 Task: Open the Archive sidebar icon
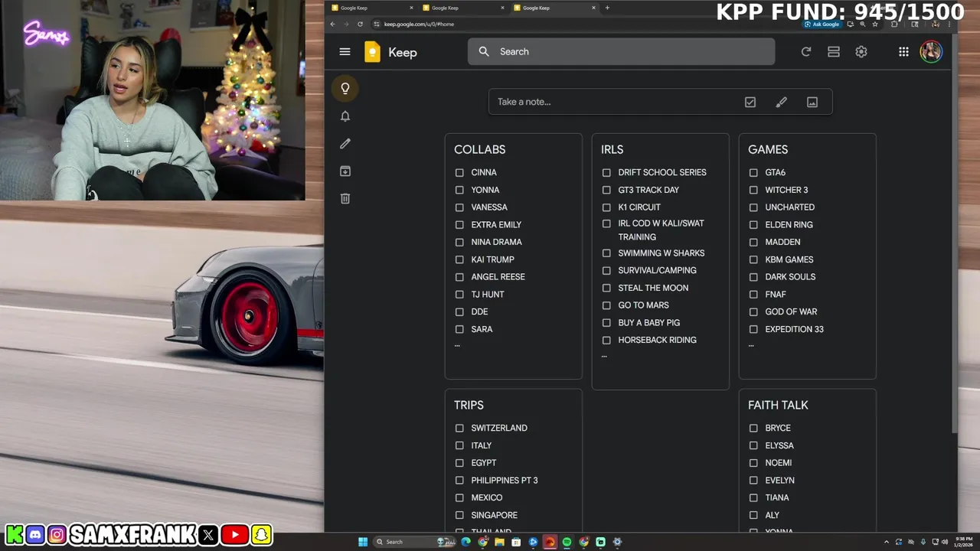coord(345,171)
